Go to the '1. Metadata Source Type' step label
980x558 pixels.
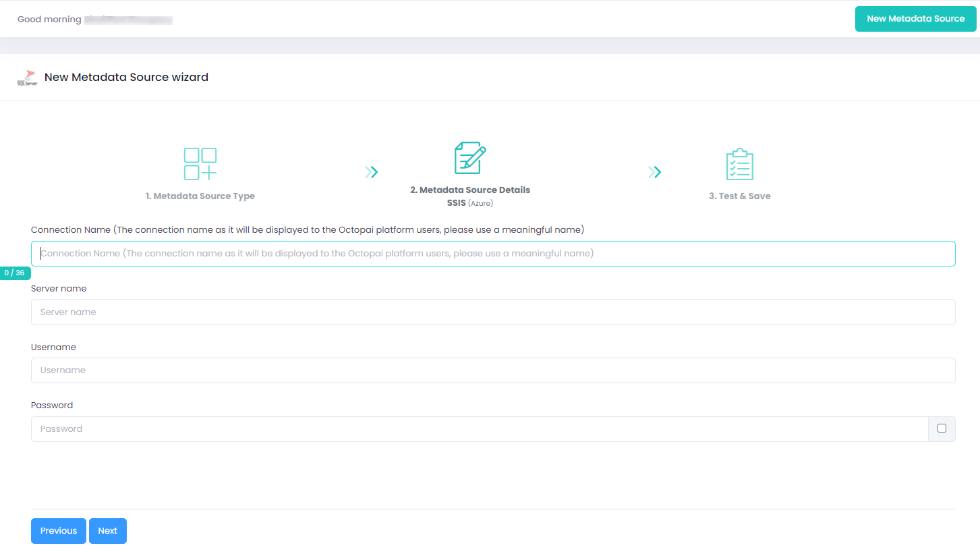[x=200, y=196]
